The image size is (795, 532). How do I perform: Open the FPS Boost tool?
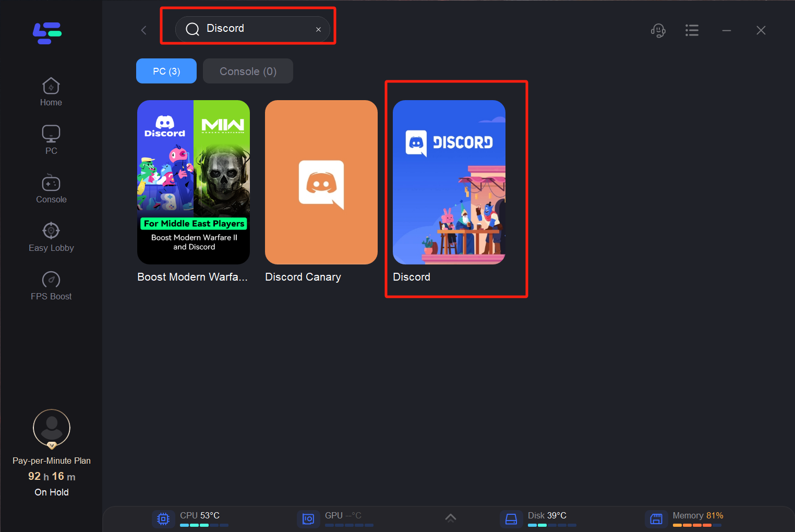point(51,286)
